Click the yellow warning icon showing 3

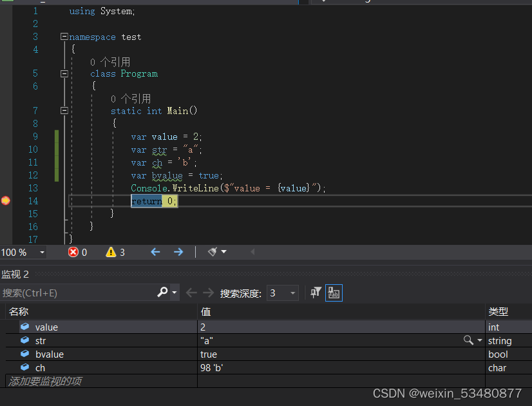pos(111,252)
